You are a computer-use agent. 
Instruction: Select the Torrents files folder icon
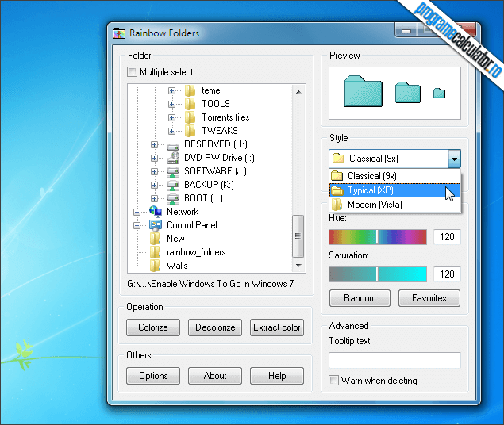pyautogui.click(x=190, y=117)
